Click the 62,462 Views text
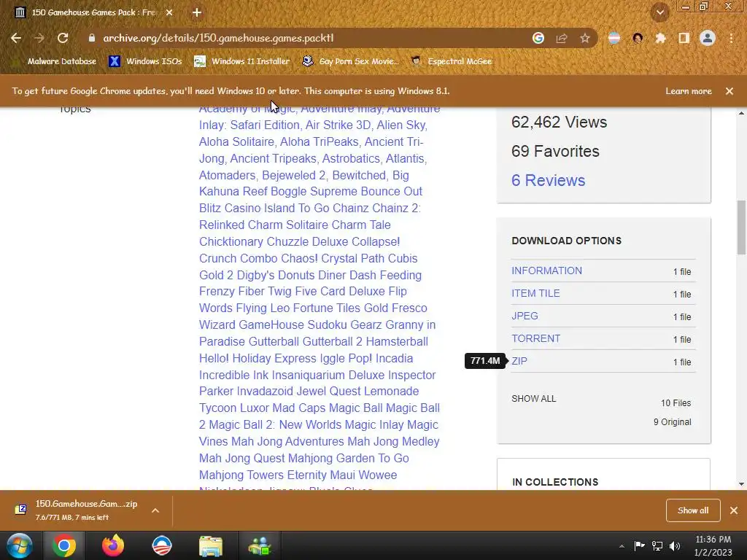 (x=560, y=122)
